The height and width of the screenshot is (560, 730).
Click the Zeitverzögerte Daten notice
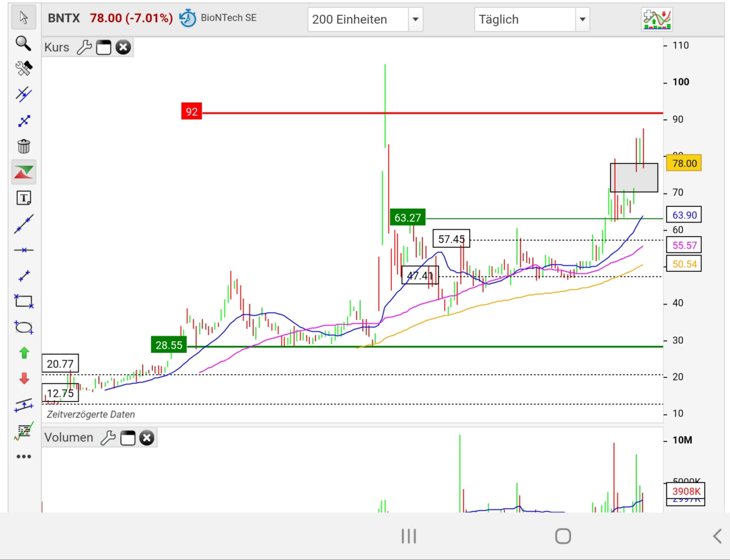(x=91, y=414)
